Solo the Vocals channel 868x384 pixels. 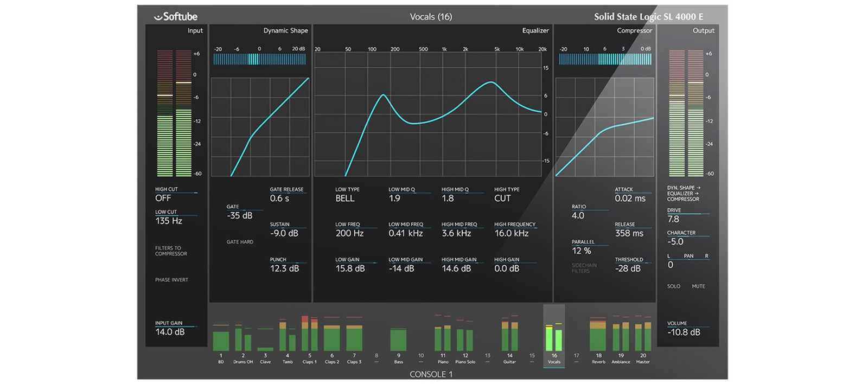click(x=674, y=286)
